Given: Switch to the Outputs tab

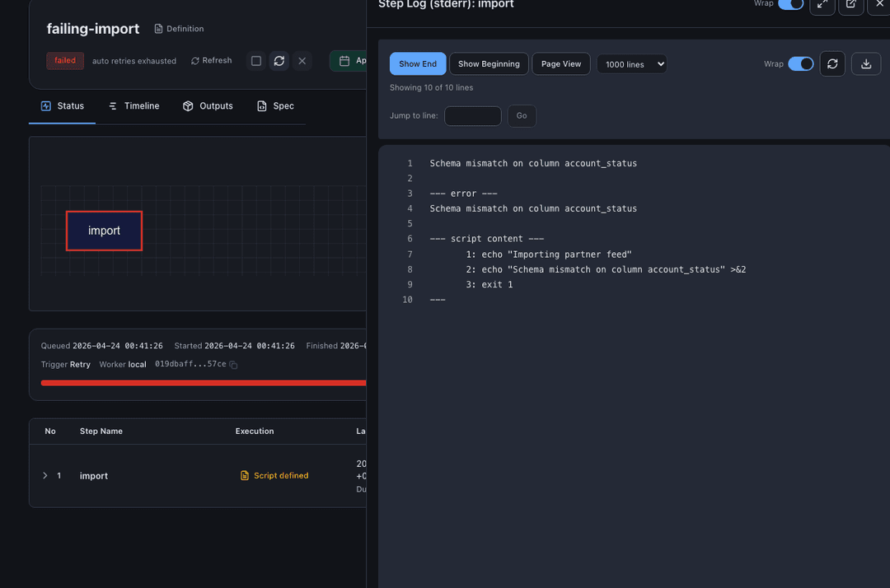Looking at the screenshot, I should pyautogui.click(x=208, y=106).
